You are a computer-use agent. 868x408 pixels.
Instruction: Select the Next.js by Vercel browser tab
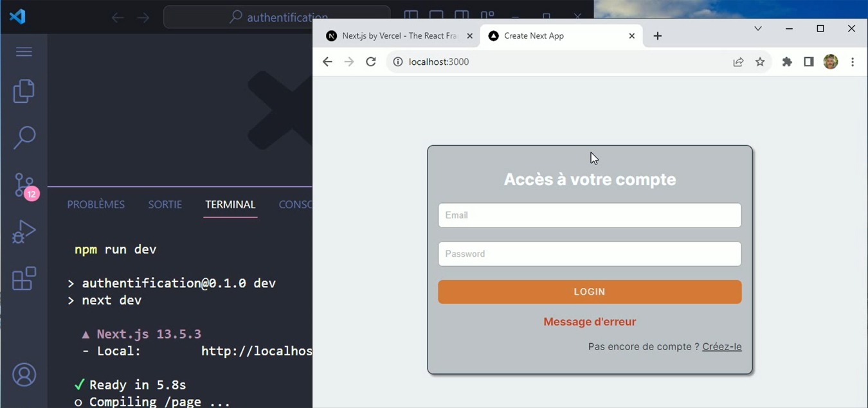(x=395, y=35)
